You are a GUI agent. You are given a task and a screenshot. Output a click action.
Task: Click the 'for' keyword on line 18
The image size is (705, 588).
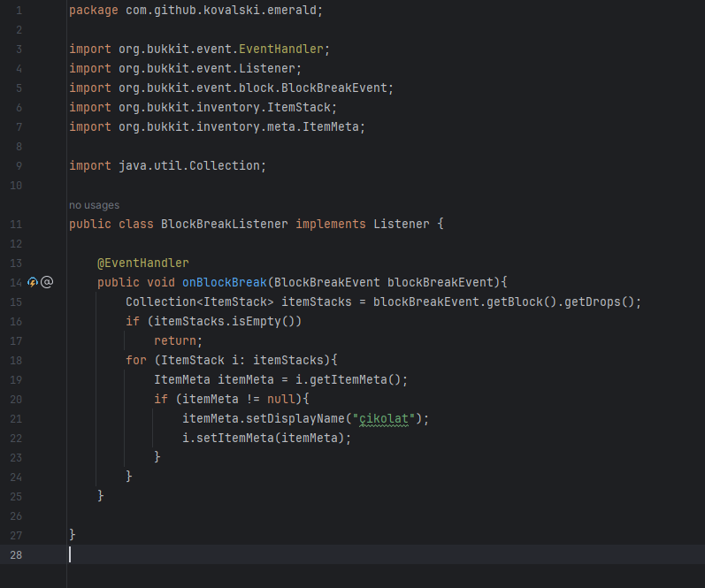pos(136,360)
